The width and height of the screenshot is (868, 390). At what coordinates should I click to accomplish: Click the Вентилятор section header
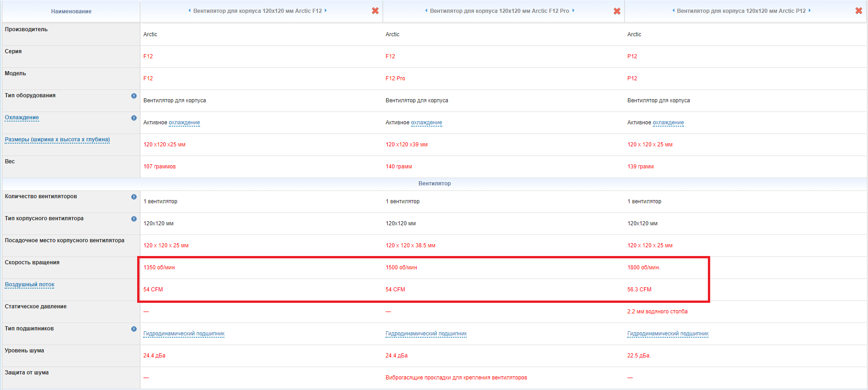coord(434,184)
